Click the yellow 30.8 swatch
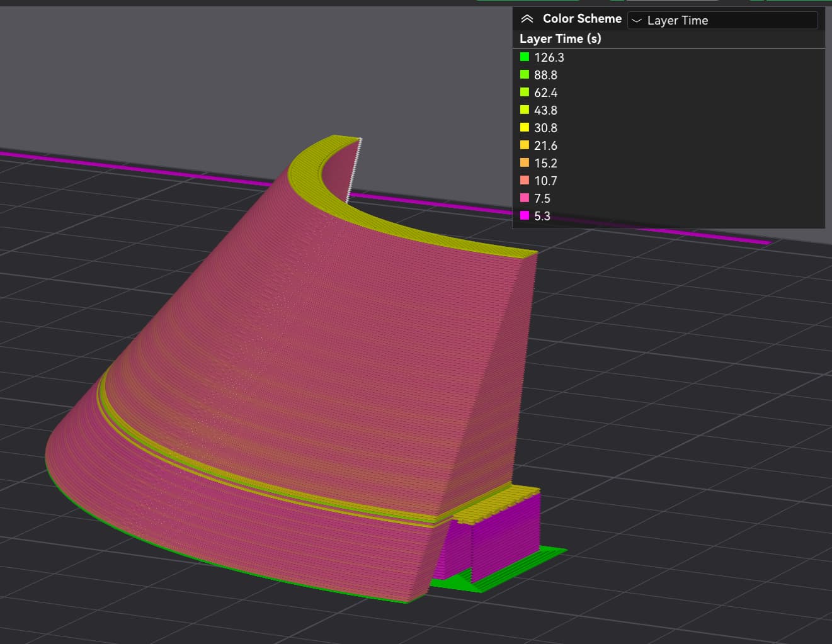Viewport: 832px width, 644px height. (x=525, y=127)
